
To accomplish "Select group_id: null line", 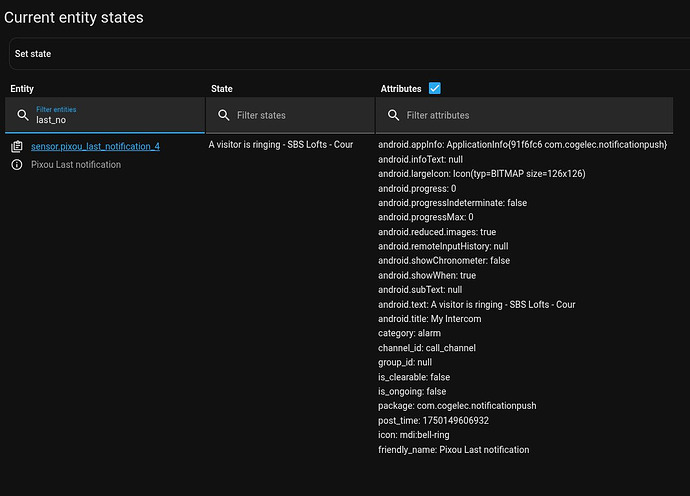I will 405,362.
